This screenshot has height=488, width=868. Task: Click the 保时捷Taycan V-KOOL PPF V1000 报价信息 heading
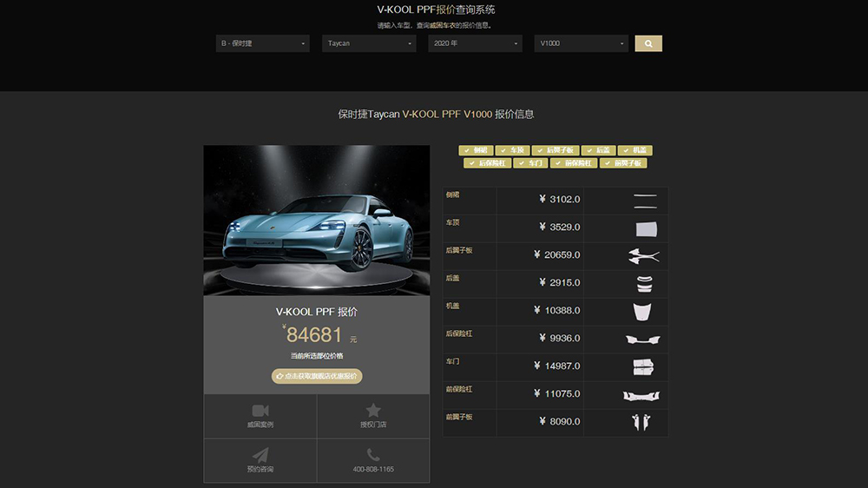tap(436, 114)
